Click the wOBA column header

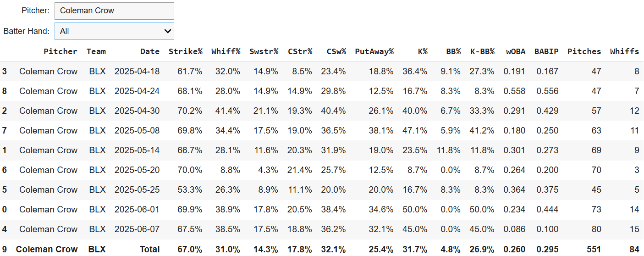pyautogui.click(x=515, y=51)
